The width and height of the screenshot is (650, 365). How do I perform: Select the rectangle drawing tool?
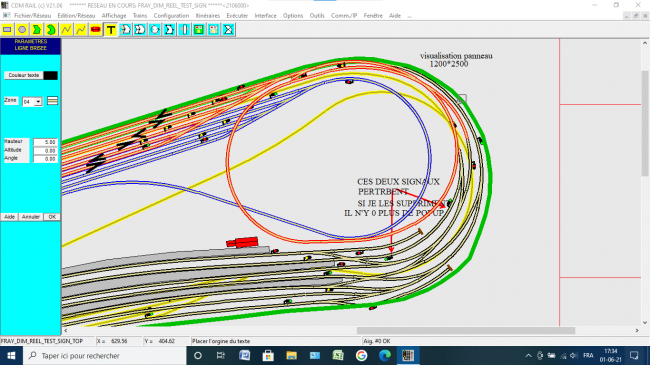coord(7,29)
